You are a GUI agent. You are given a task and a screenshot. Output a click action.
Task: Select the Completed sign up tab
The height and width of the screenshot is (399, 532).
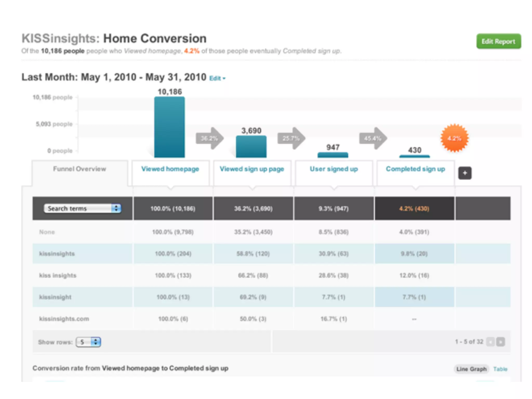(415, 169)
